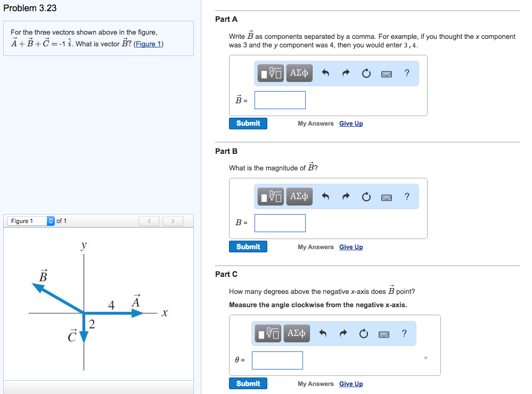Open the Greek symbols button in Part A
Screen dimensions: 532x394
coord(299,73)
